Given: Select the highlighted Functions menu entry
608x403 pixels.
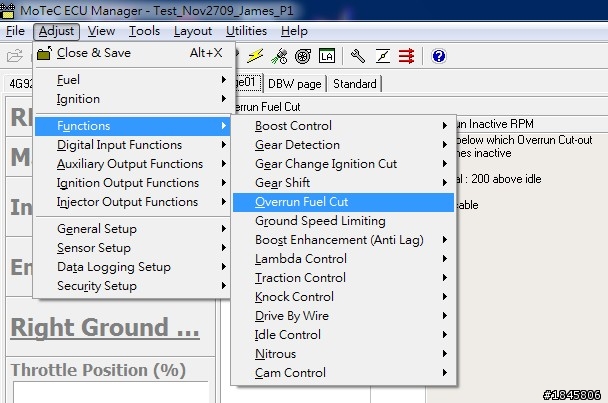Looking at the screenshot, I should pos(133,126).
